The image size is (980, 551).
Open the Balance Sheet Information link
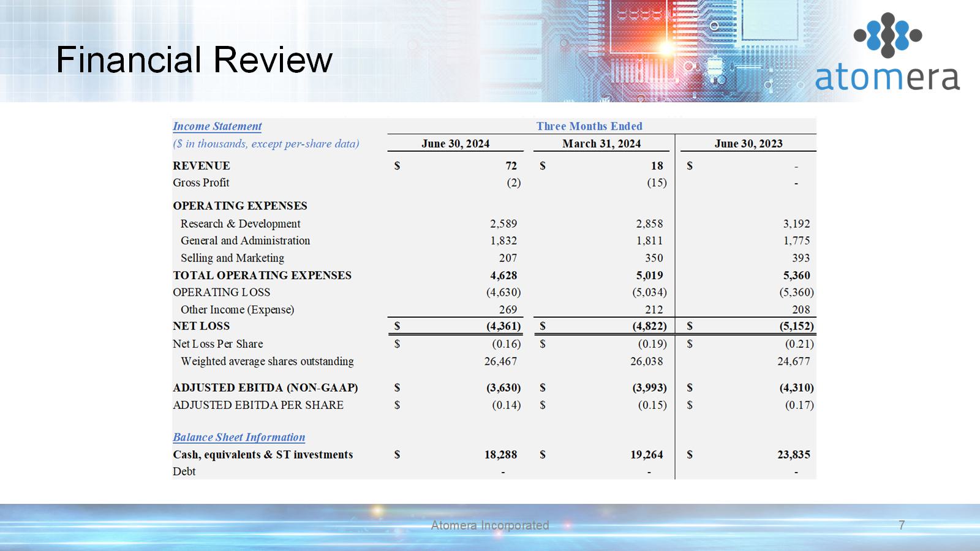[x=238, y=437]
